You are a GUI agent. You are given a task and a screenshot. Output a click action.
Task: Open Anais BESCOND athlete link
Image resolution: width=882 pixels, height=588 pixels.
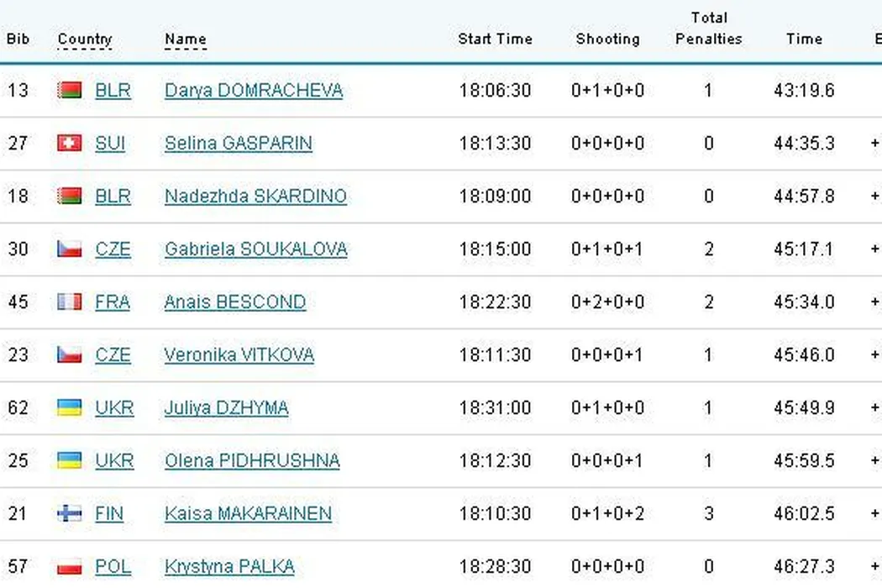(x=234, y=302)
